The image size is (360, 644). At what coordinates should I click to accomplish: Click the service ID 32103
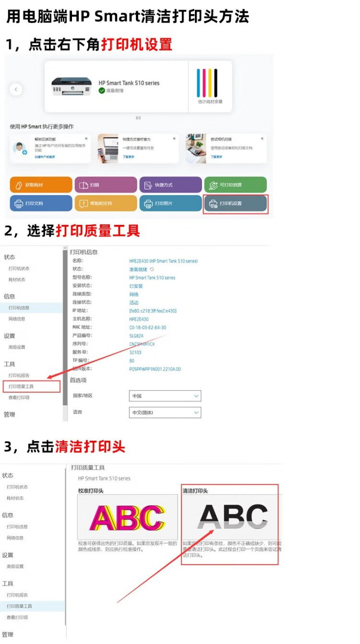click(x=135, y=352)
